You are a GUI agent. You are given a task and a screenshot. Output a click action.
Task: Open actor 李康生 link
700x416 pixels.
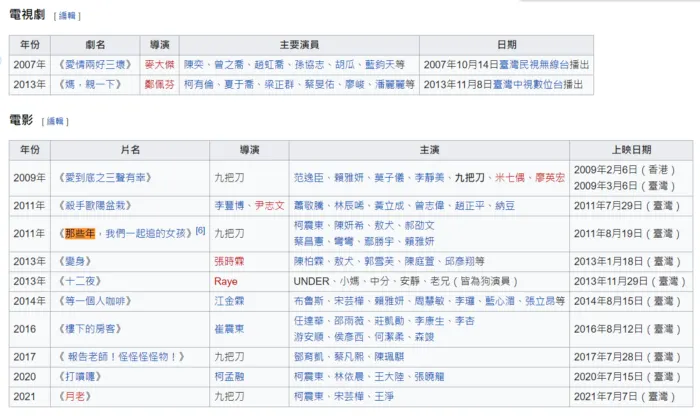coord(429,321)
